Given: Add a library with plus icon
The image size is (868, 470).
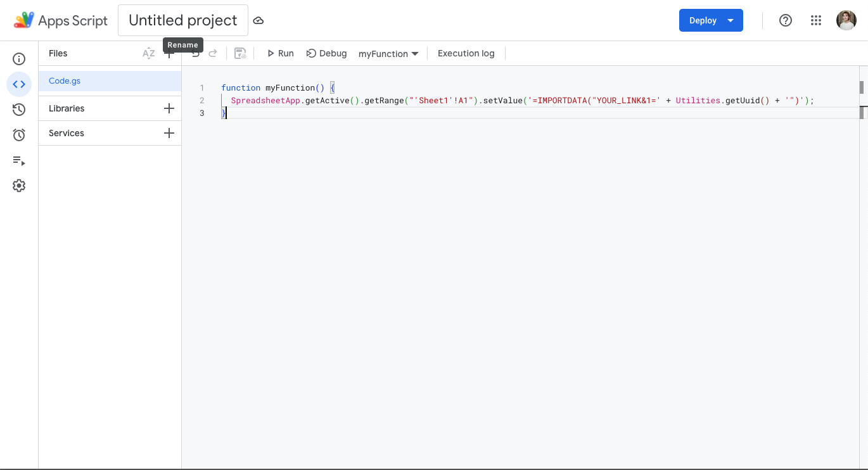Looking at the screenshot, I should click(x=169, y=108).
